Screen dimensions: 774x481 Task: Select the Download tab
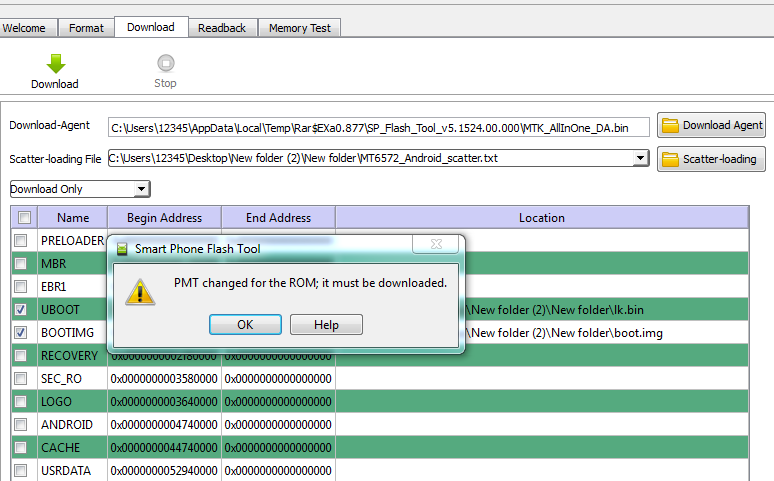click(x=151, y=27)
